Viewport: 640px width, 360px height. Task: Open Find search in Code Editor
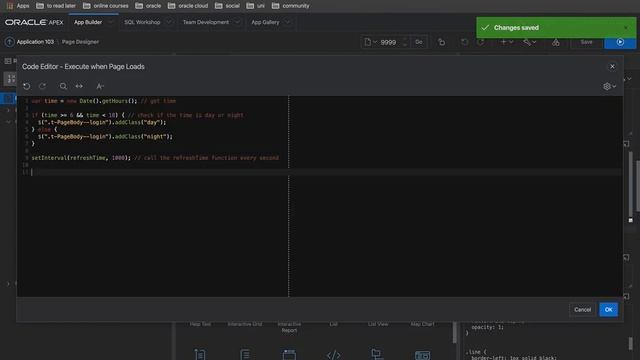[x=63, y=86]
